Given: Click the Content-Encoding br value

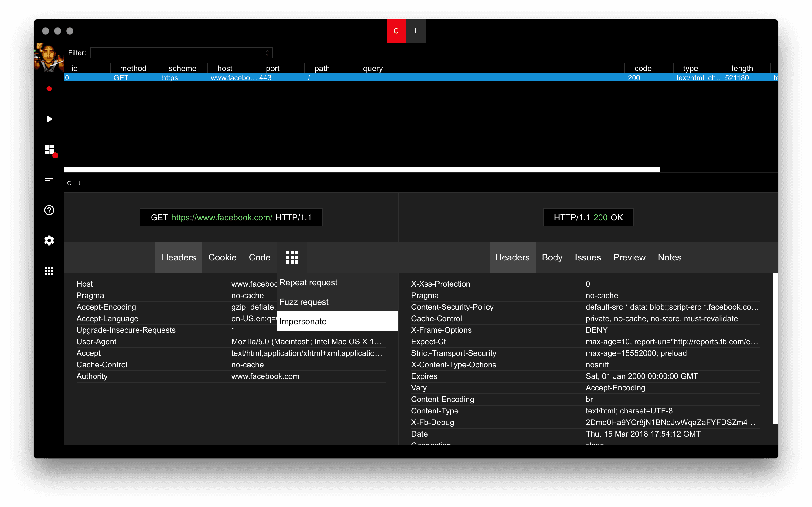Looking at the screenshot, I should pyautogui.click(x=589, y=399).
